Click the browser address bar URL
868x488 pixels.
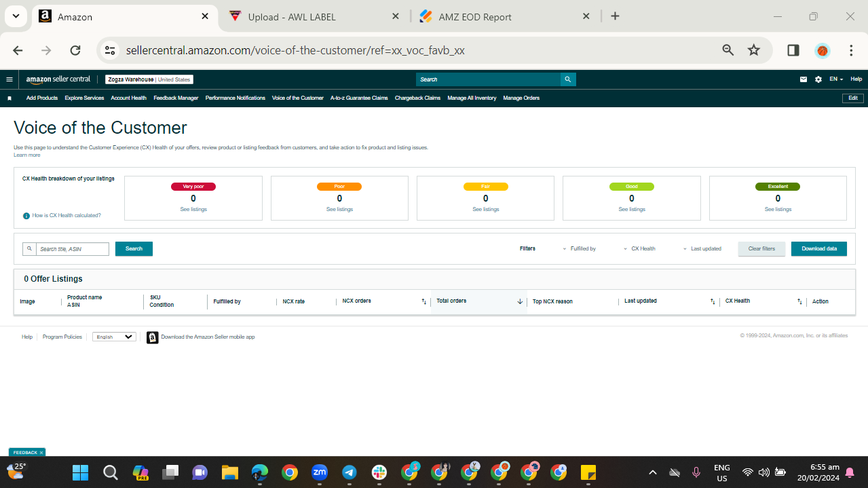295,50
